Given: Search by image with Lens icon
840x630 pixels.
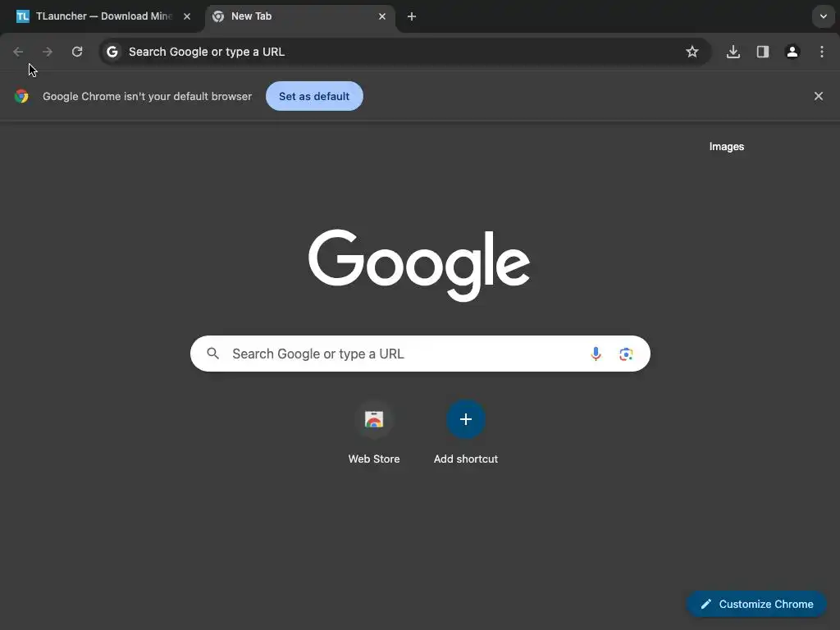Looking at the screenshot, I should tap(626, 354).
